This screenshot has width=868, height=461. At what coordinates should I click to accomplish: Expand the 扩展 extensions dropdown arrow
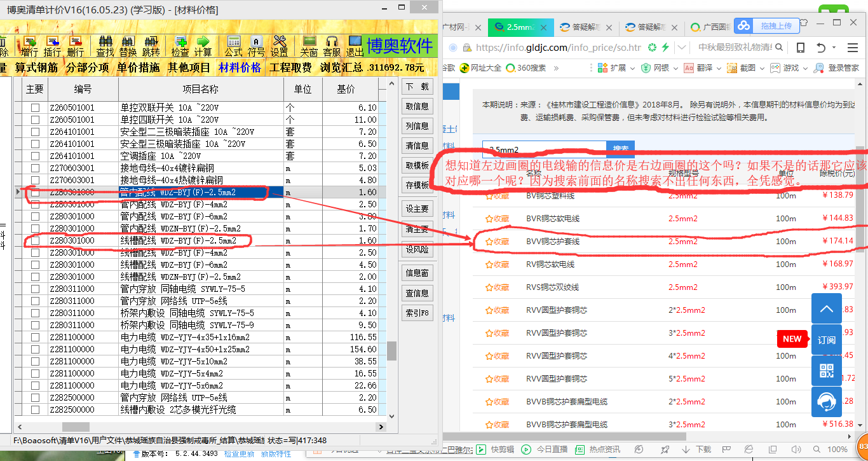pyautogui.click(x=632, y=68)
